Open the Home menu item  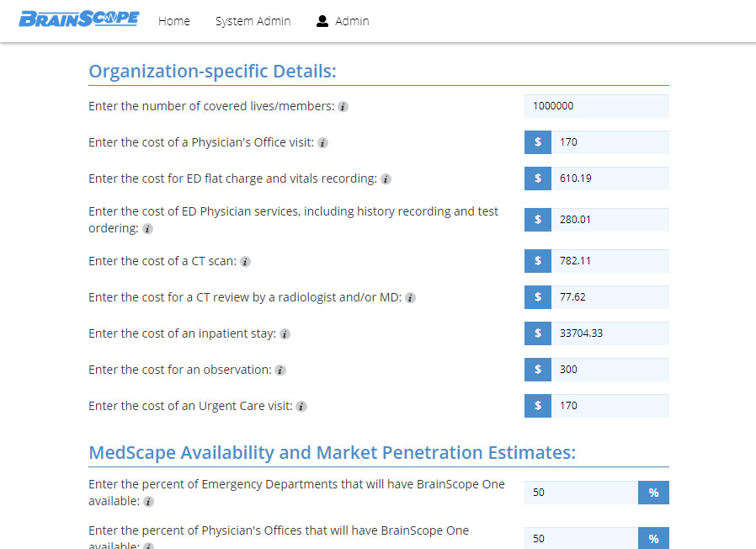click(x=174, y=21)
